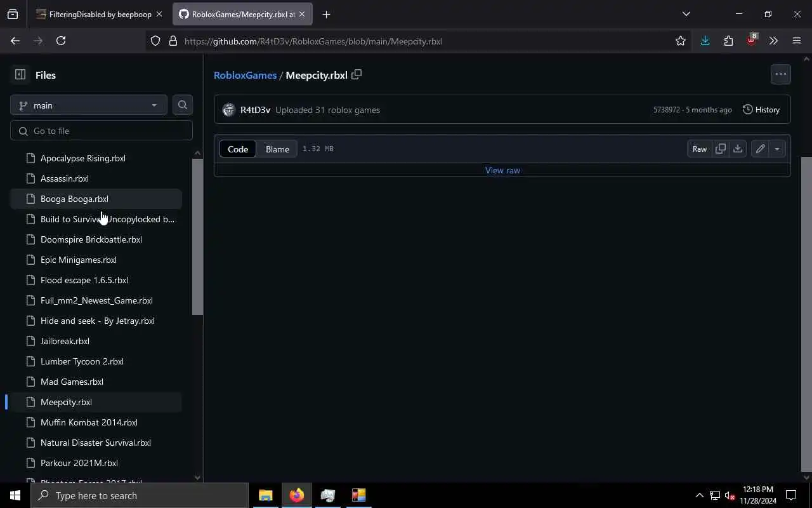Viewport: 812px width, 508px height.
Task: Go back one page
Action: pos(15,41)
